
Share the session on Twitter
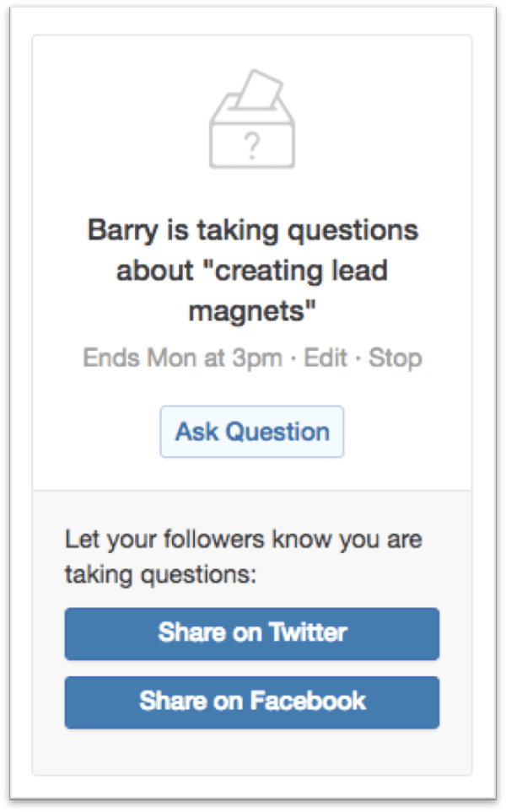pos(252,634)
